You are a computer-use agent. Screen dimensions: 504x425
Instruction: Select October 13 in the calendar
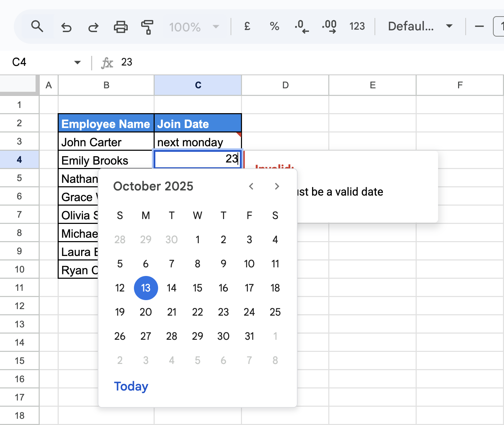click(146, 288)
